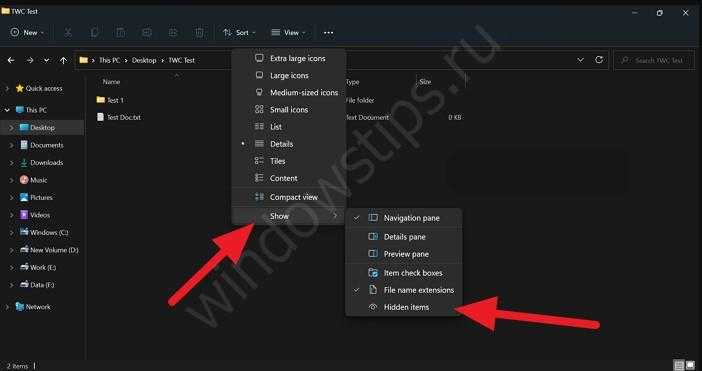Toggle the Preview pane
Viewport: 702px width, 371px height.
coord(403,254)
